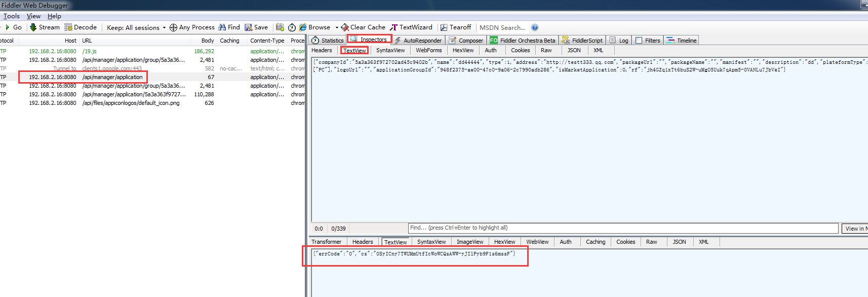Viewport: 868px width, 297px height.
Task: Select response JSON tab
Action: 679,242
